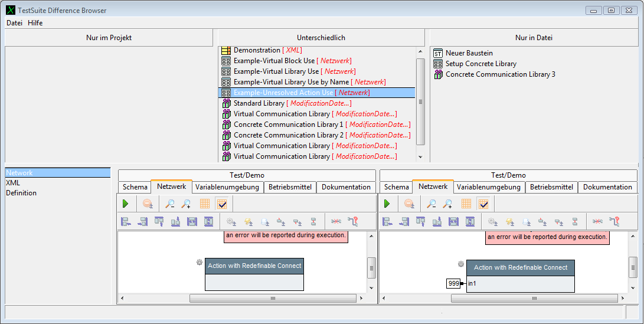Toggle the checked grid option in the left panel
Viewport: 644px width, 324px height.
click(x=222, y=204)
